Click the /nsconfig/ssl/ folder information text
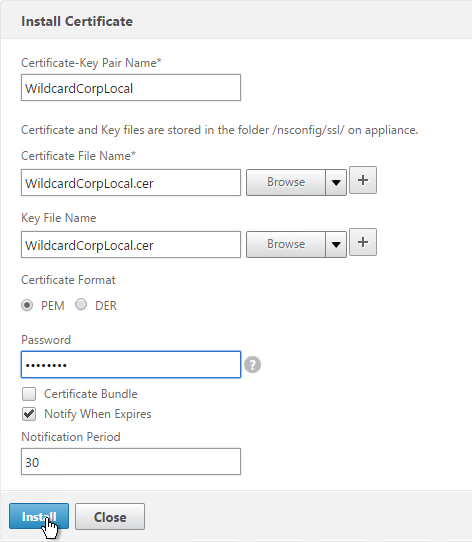Image resolution: width=472 pixels, height=542 pixels. tap(220, 130)
